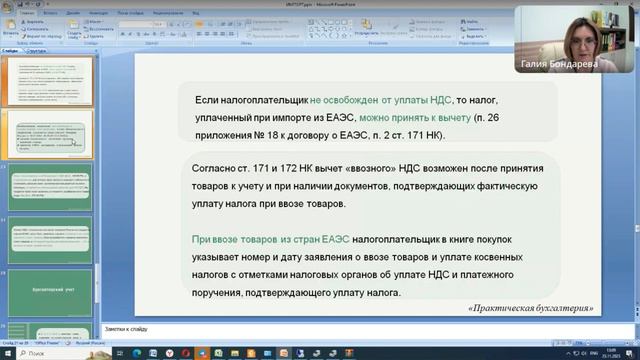Switch to the Структура pane tab
The height and width of the screenshot is (360, 640).
point(37,51)
